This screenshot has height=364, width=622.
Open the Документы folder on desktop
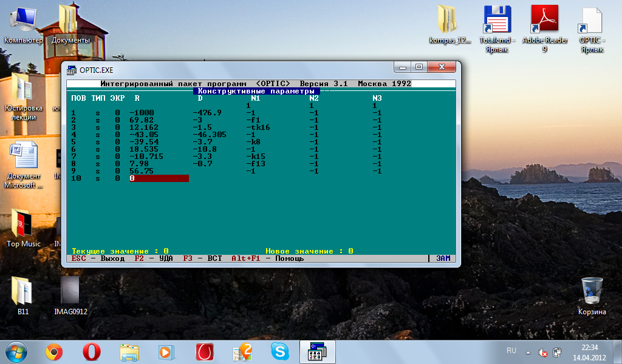click(x=70, y=24)
